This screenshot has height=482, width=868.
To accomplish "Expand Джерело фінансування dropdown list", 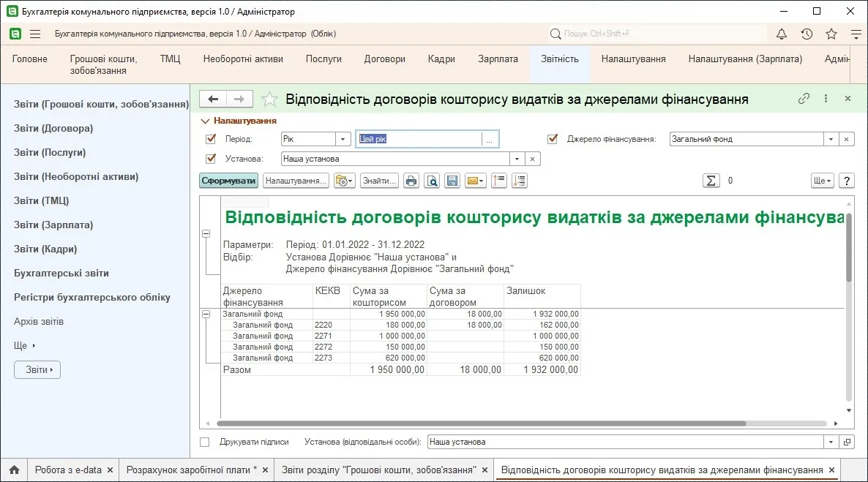I will point(831,140).
